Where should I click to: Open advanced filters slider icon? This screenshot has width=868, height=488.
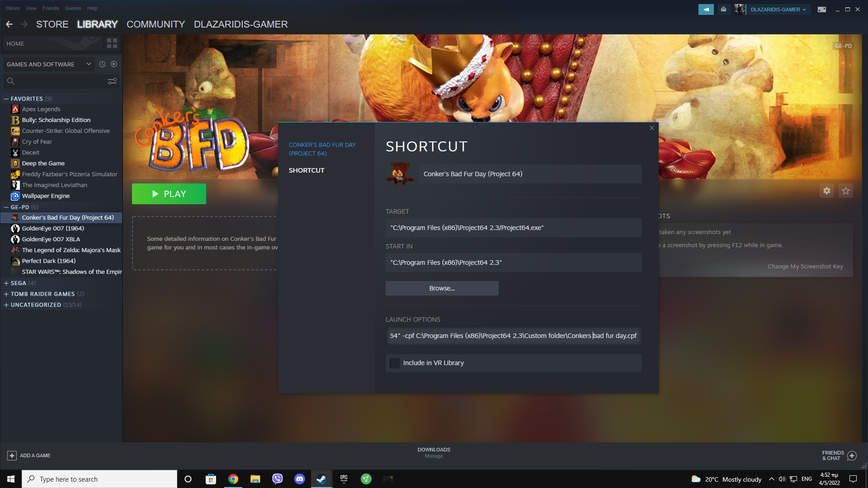112,81
